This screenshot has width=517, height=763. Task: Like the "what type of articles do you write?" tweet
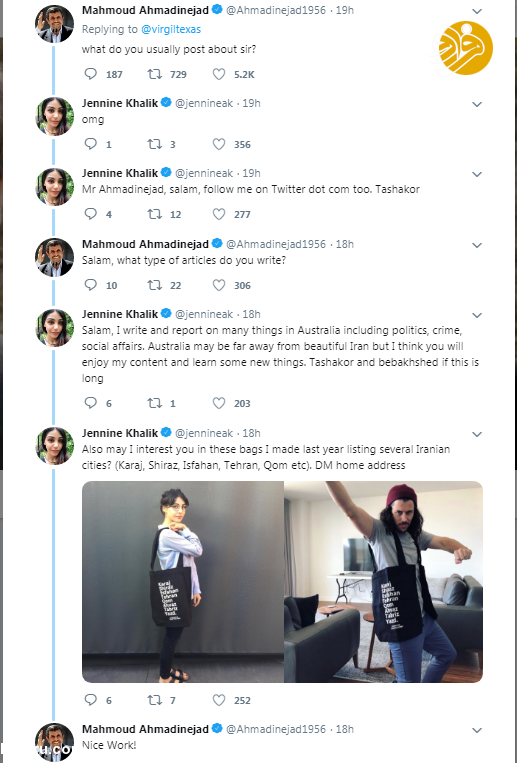point(219,285)
